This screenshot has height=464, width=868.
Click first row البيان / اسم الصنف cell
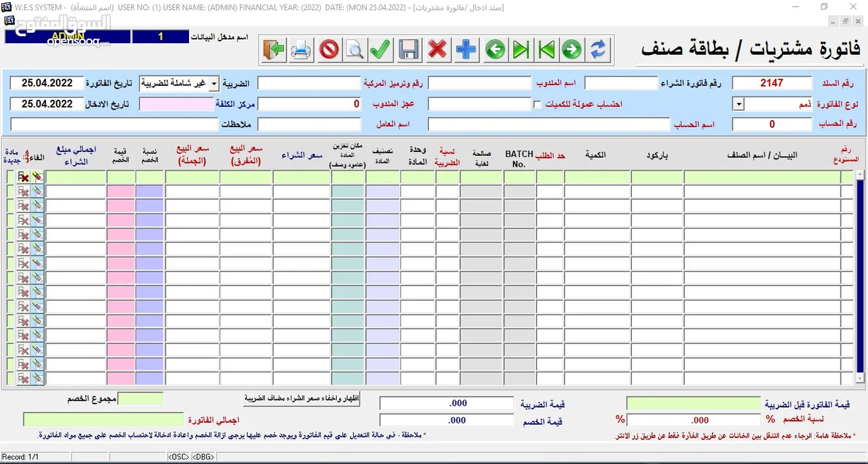[762, 177]
